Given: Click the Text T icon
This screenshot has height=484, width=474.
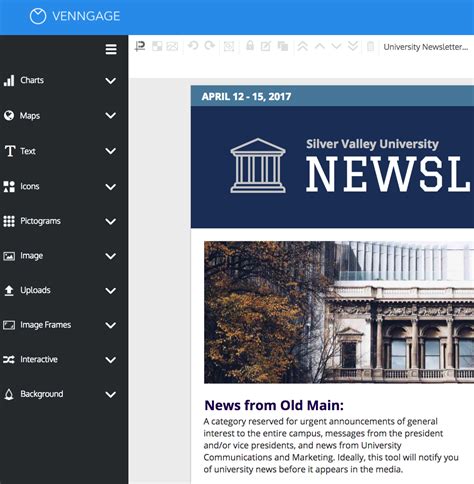Looking at the screenshot, I should tap(10, 151).
